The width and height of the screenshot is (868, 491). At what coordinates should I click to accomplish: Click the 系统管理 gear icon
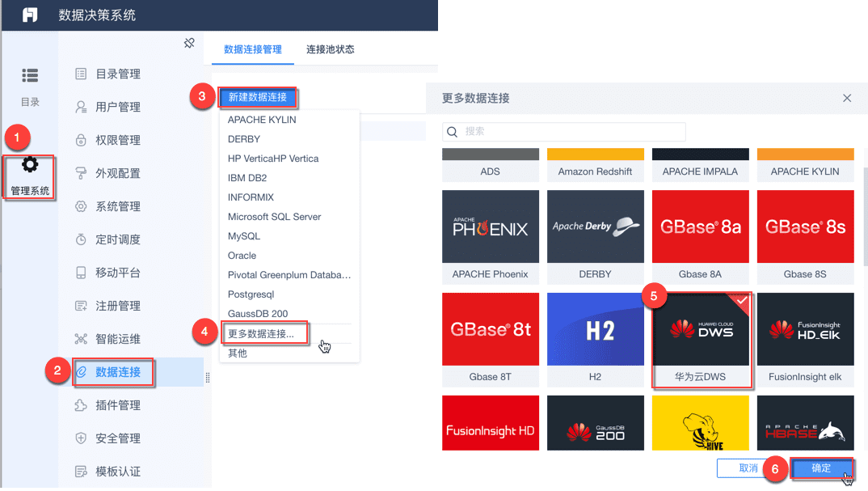click(81, 207)
